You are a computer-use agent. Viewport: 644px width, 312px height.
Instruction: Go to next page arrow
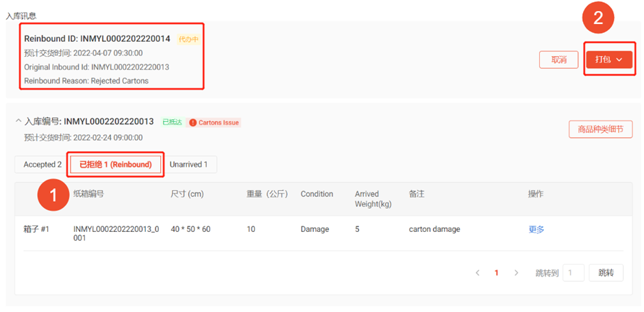tap(516, 273)
